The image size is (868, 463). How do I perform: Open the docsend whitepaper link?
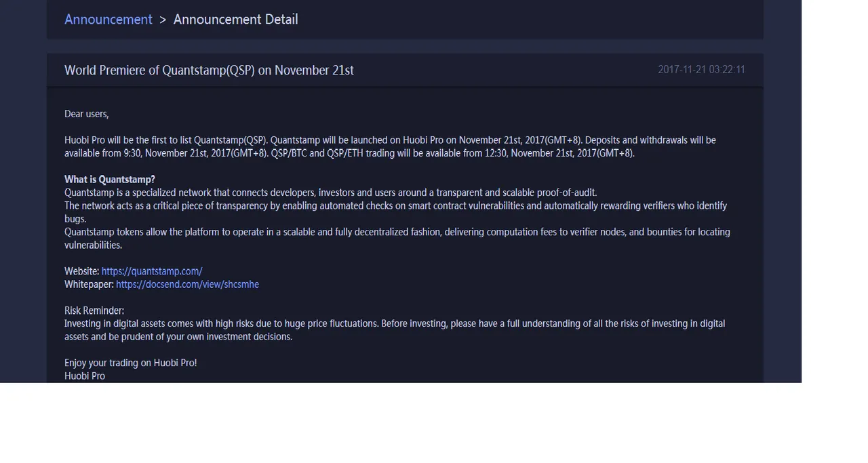click(x=187, y=285)
